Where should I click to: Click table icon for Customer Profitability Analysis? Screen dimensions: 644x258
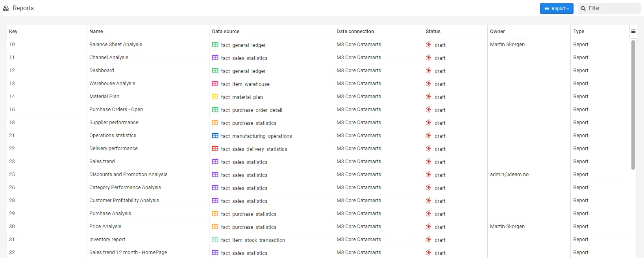click(x=215, y=201)
